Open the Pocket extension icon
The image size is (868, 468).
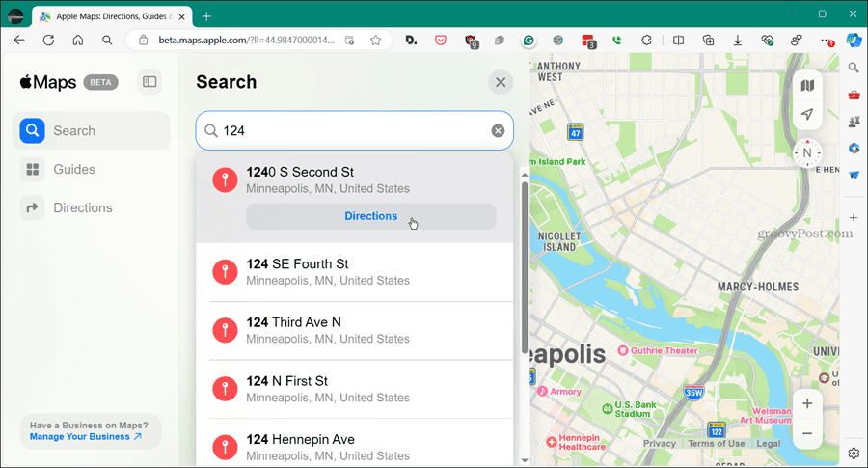tap(441, 40)
